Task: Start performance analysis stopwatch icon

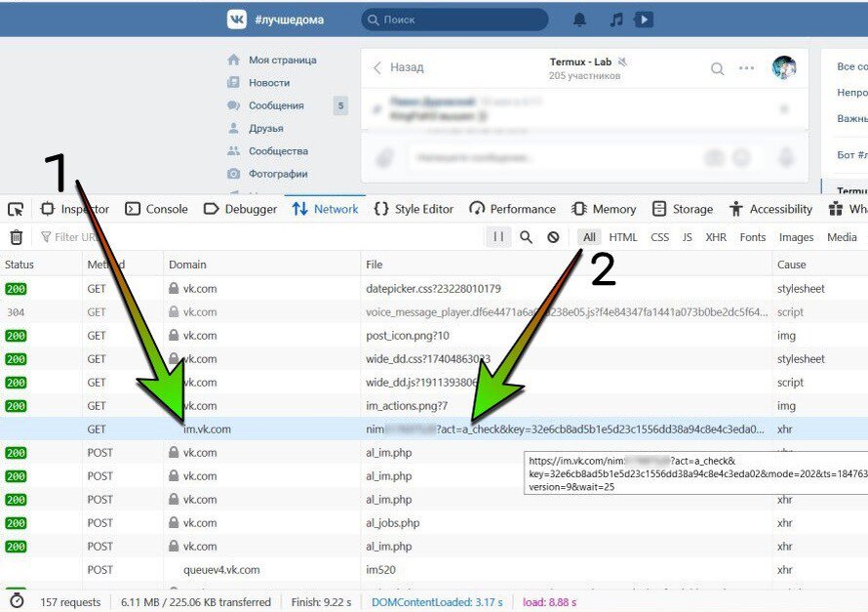Action: click(x=17, y=601)
